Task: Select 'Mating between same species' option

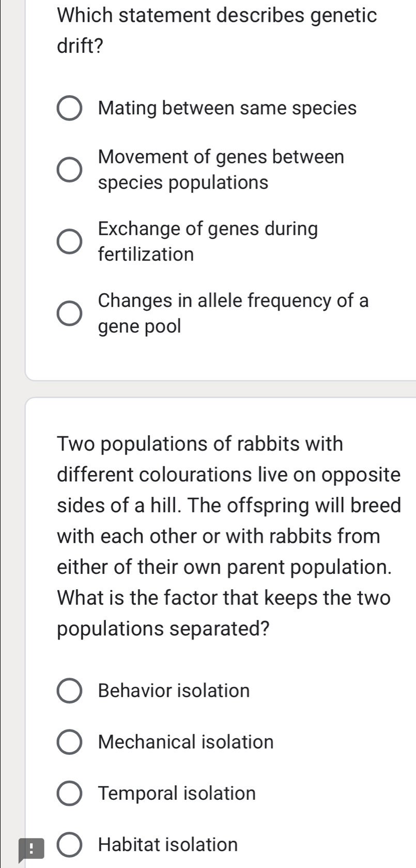Action: 70,109
